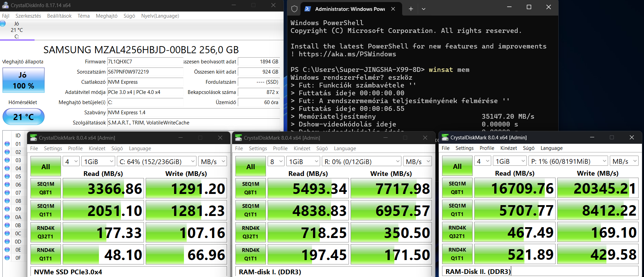
Task: Click the shield icon in the PowerShell title bar
Action: 294,9
